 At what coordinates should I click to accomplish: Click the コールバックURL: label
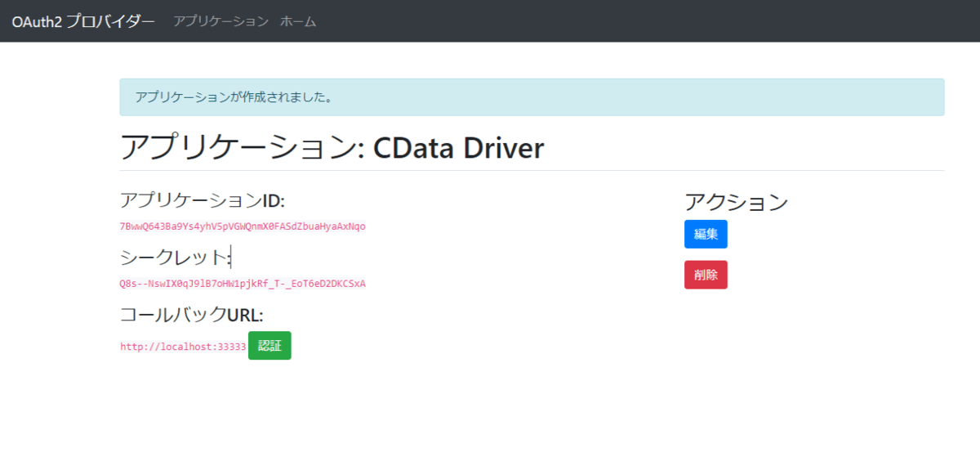191,315
